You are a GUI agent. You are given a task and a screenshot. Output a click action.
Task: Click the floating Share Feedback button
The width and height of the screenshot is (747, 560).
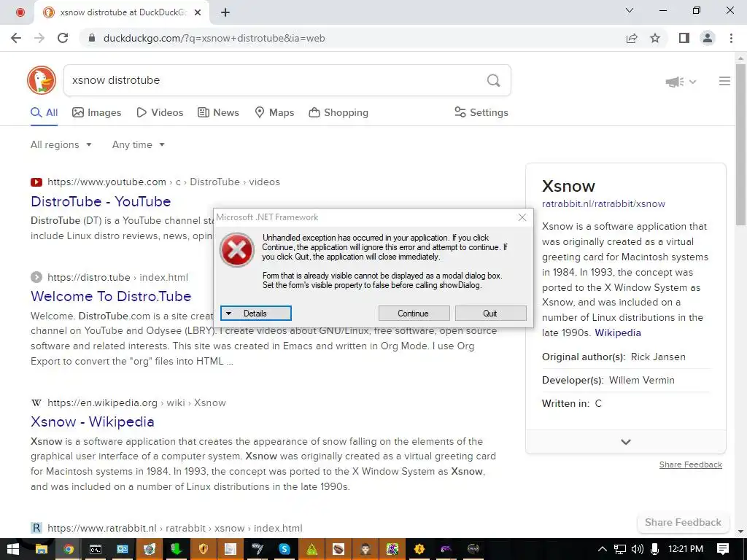[683, 522]
